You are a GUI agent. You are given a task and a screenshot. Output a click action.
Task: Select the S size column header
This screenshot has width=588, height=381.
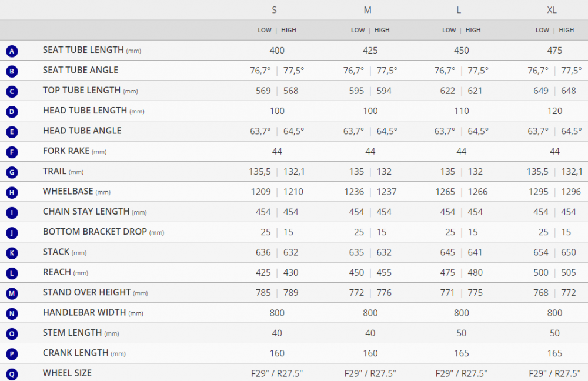(274, 10)
